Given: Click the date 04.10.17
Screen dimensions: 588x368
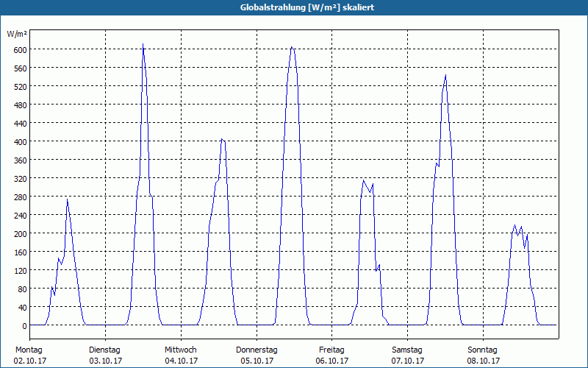Looking at the screenshot, I should pyautogui.click(x=181, y=361).
